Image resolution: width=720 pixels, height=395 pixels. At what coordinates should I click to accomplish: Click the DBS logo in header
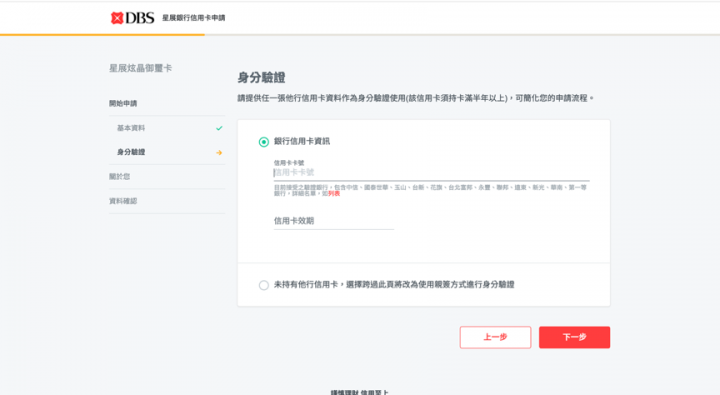(x=133, y=18)
